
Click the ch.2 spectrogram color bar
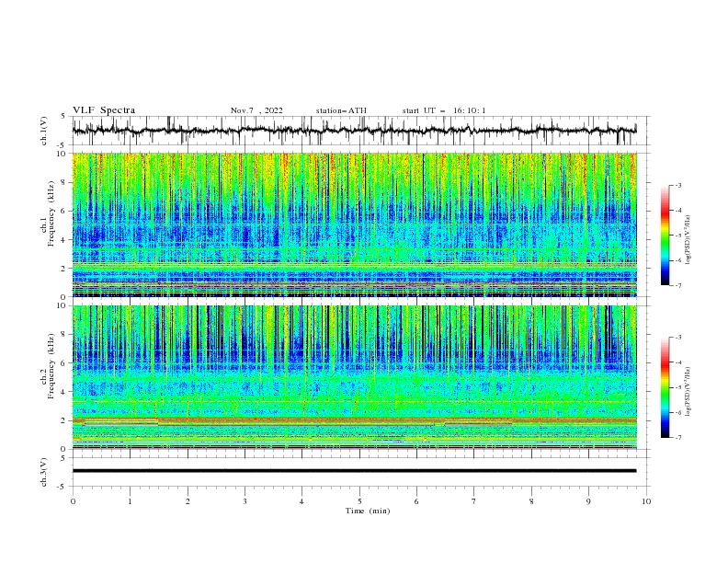click(665, 387)
